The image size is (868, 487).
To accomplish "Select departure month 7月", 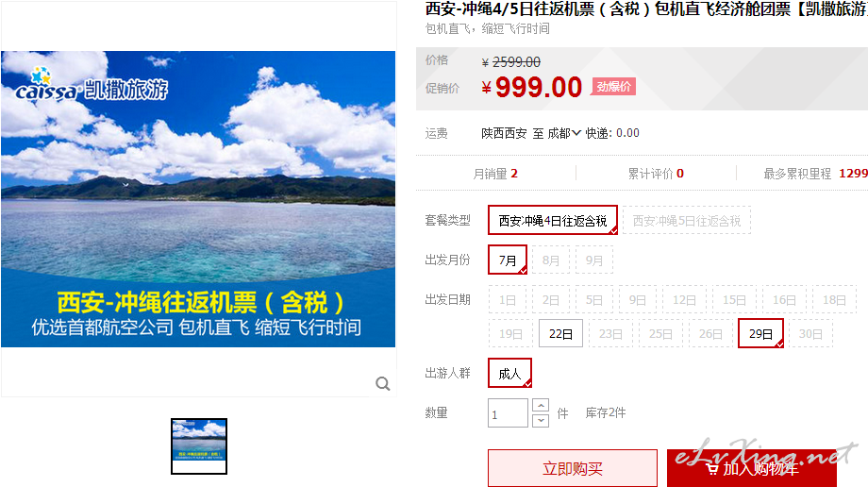I will [x=507, y=260].
